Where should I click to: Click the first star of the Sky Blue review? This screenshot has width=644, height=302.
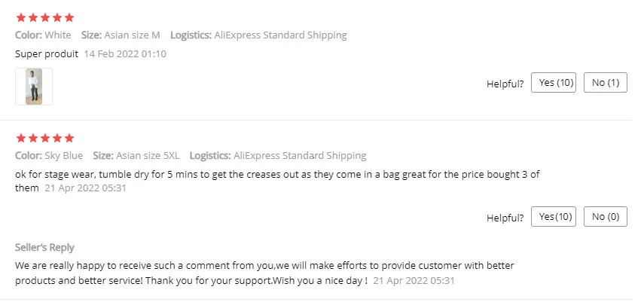pos(20,138)
